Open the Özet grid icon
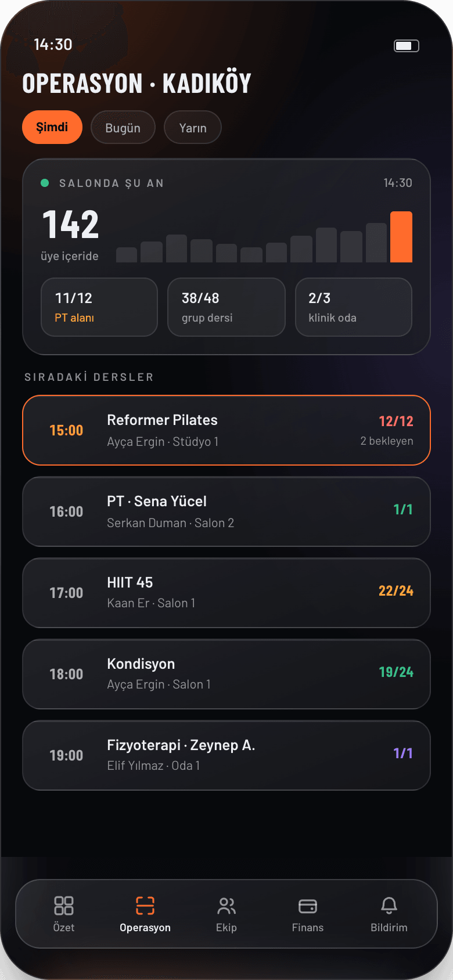Image resolution: width=453 pixels, height=980 pixels. [x=64, y=906]
